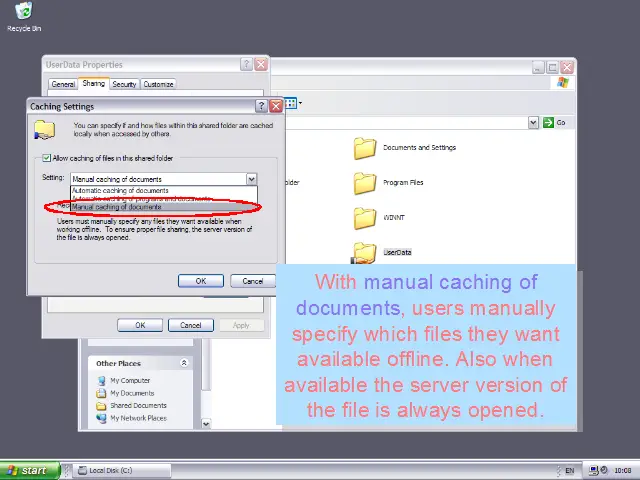The height and width of the screenshot is (480, 640).
Task: Click the left pane scroll down arrow
Action: pos(206,424)
